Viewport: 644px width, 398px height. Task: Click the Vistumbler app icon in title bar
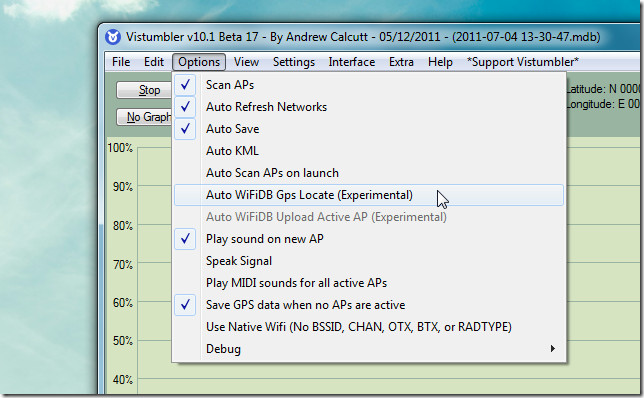pos(113,37)
